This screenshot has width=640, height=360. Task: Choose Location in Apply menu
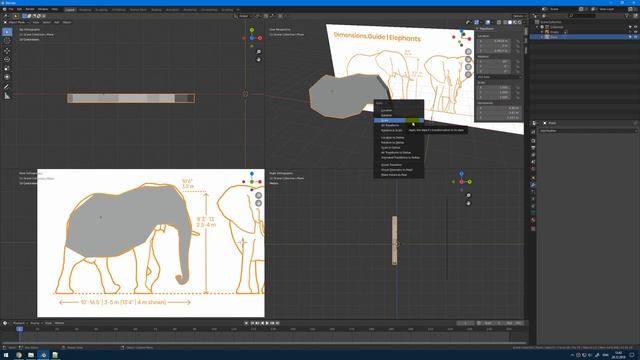coord(399,110)
